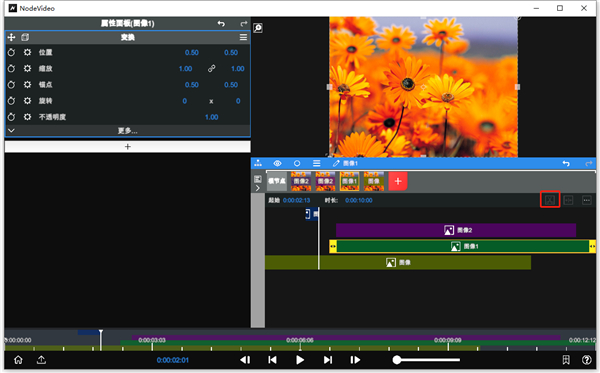Redo in the blue timeline toolbar

coord(589,163)
